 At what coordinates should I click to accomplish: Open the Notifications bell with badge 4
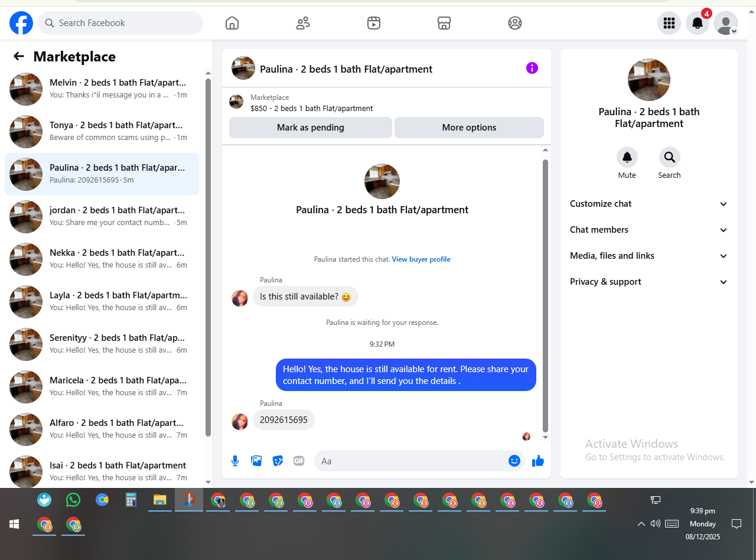tap(698, 23)
